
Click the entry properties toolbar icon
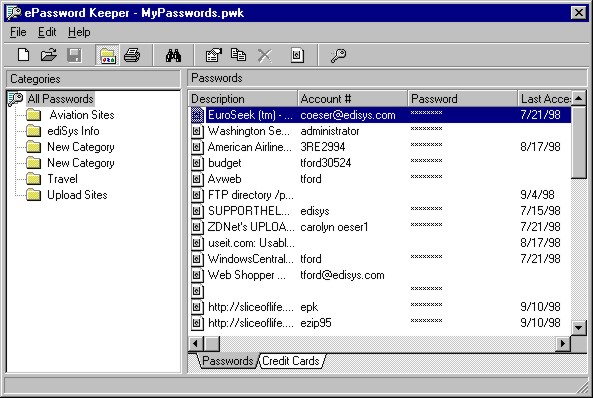click(214, 55)
